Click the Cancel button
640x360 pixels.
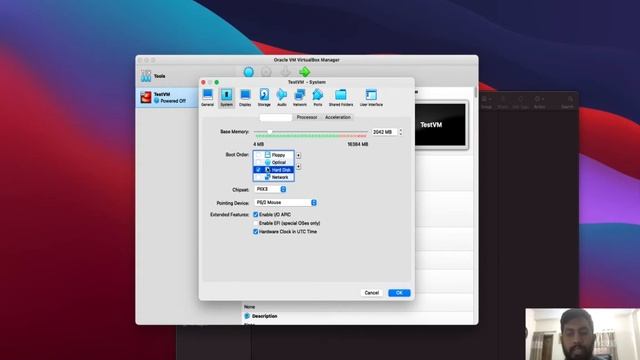click(x=371, y=293)
